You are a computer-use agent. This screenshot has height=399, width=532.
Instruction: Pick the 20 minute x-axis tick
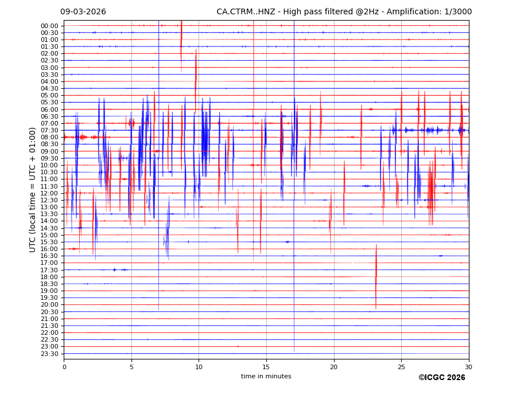tap(334, 367)
